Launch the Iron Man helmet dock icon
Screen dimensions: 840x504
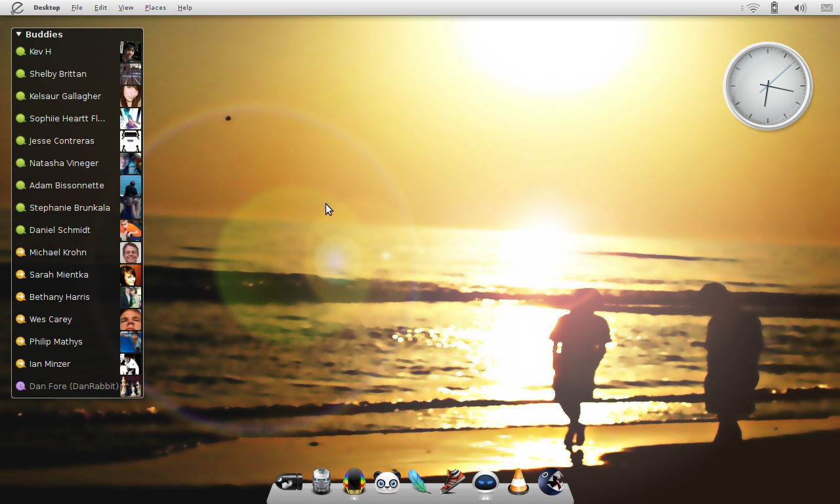point(322,482)
